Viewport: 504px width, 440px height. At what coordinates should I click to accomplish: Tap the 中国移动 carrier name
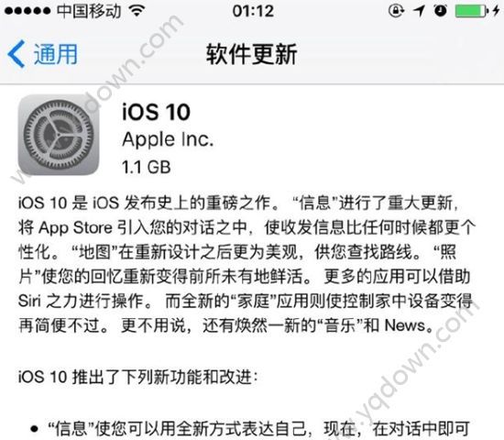pos(89,11)
